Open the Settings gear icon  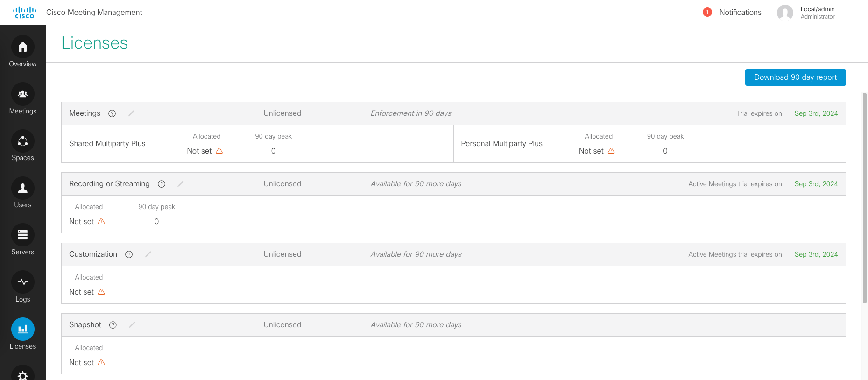(x=23, y=374)
